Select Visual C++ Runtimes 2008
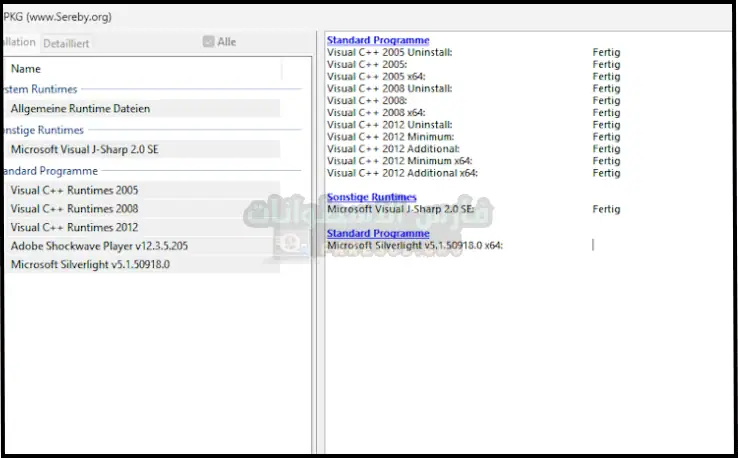Image resolution: width=738 pixels, height=458 pixels. (74, 209)
